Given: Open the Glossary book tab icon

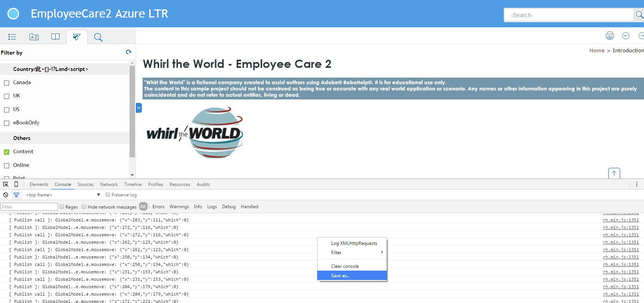Looking at the screenshot, I should 56,37.
